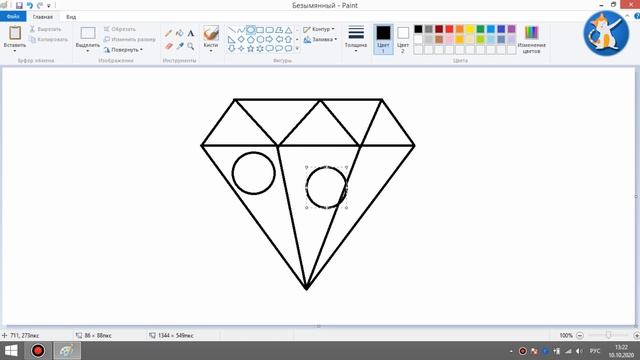640x360 pixels.
Task: Switch to the Вид tab
Action: (71, 17)
